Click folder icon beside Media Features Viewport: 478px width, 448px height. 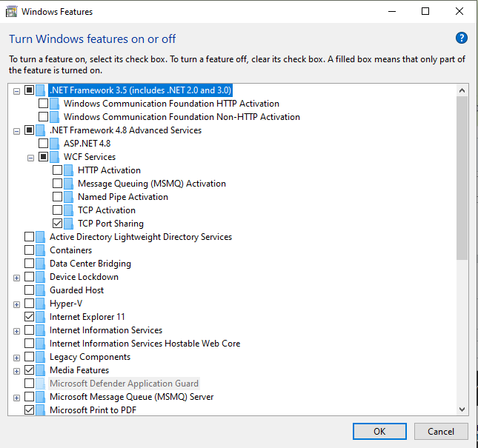[40, 370]
